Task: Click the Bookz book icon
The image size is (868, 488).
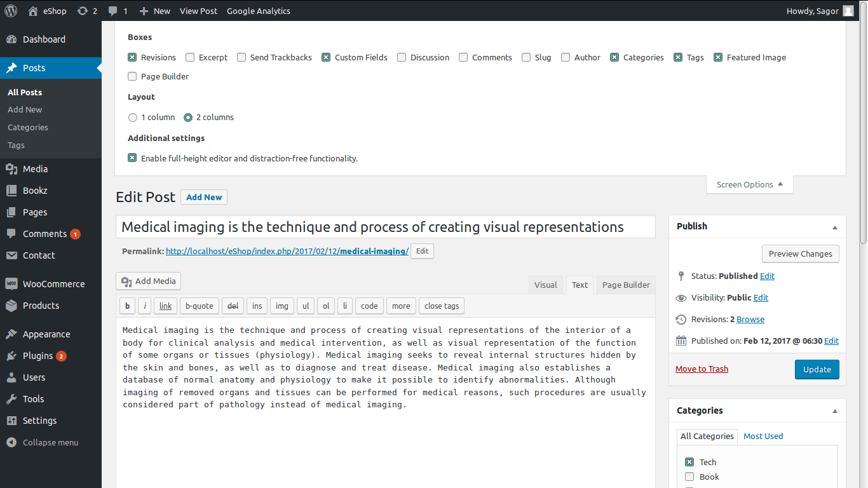Action: [11, 191]
